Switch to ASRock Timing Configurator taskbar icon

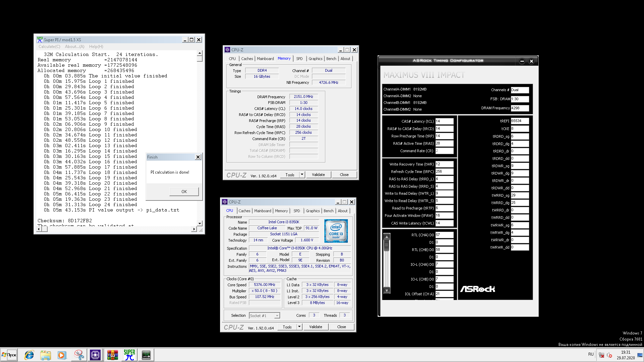pyautogui.click(x=146, y=355)
